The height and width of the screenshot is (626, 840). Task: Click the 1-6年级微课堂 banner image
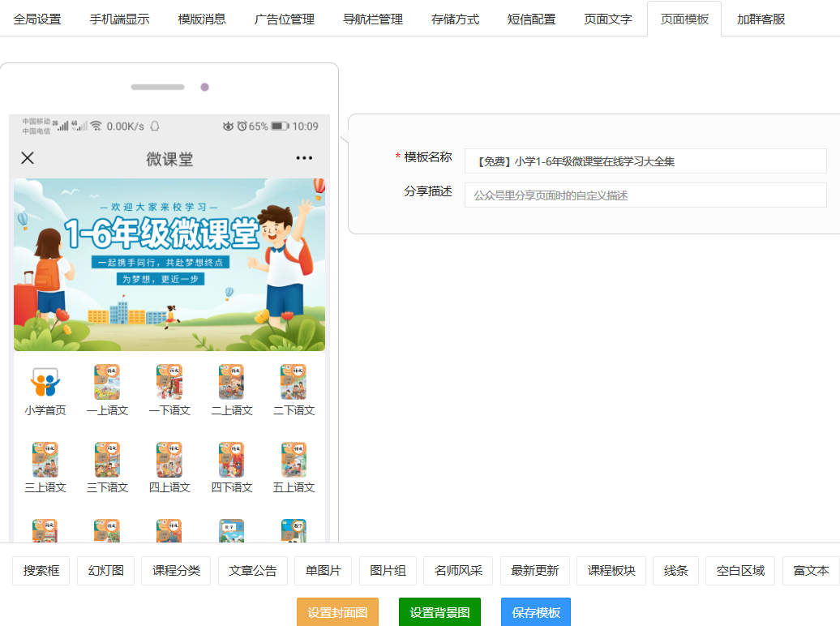pyautogui.click(x=169, y=264)
